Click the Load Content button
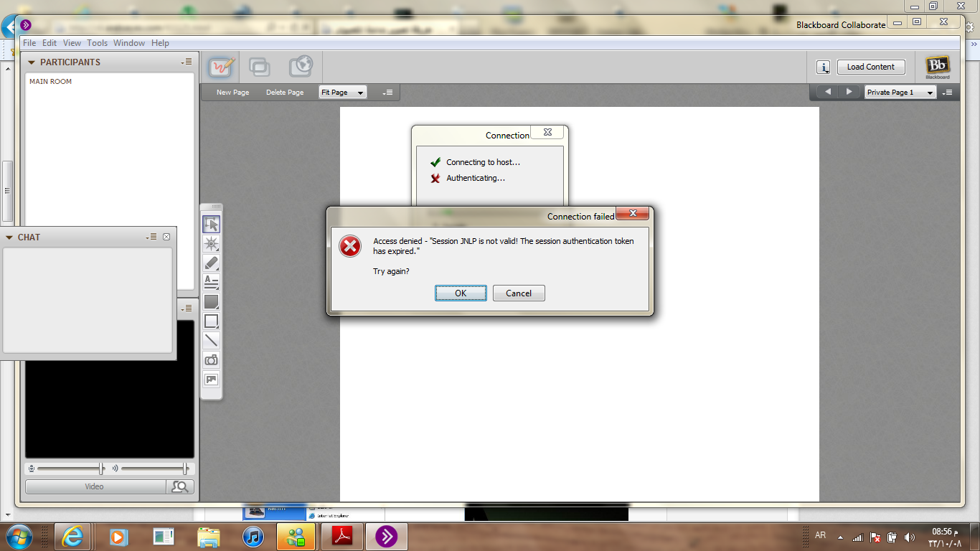The width and height of the screenshot is (980, 551). [871, 67]
